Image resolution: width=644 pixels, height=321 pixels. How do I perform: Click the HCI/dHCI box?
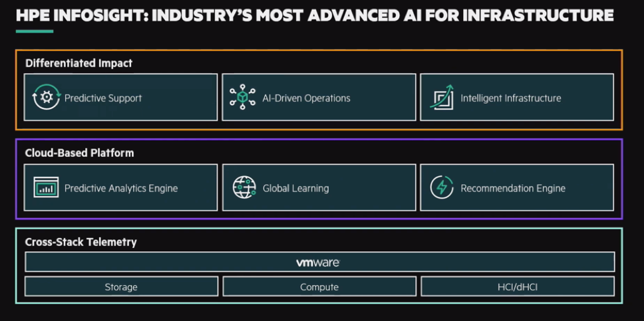click(x=517, y=287)
